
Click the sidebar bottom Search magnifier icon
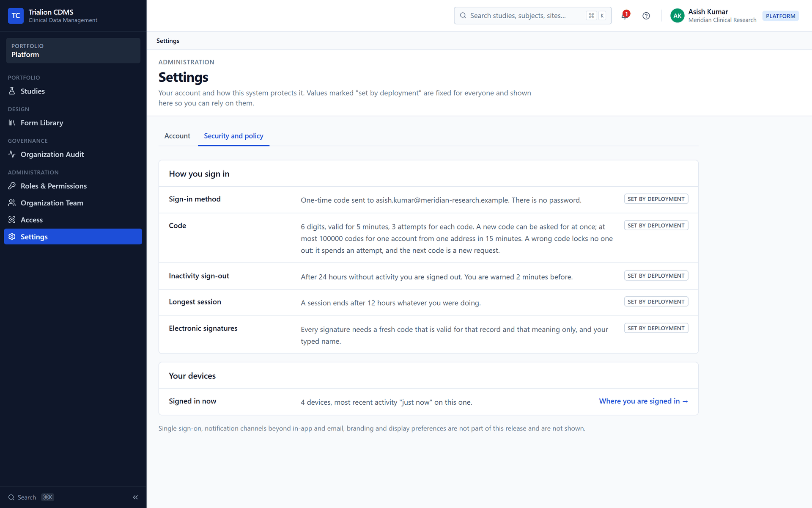tap(11, 497)
